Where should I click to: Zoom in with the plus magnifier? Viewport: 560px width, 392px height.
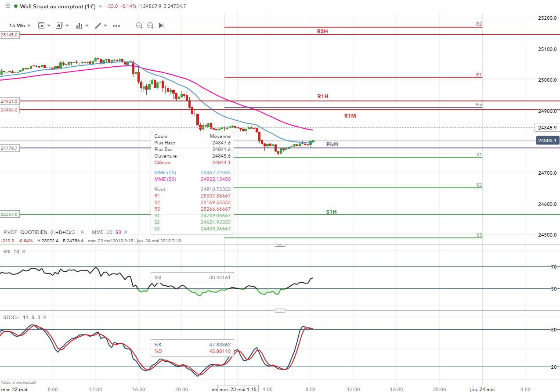(150, 25)
